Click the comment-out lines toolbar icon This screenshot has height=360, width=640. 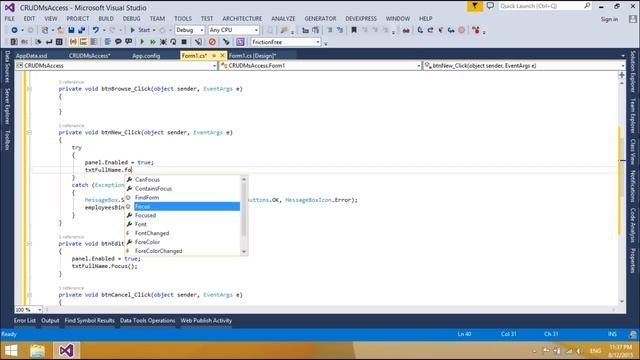click(x=330, y=30)
